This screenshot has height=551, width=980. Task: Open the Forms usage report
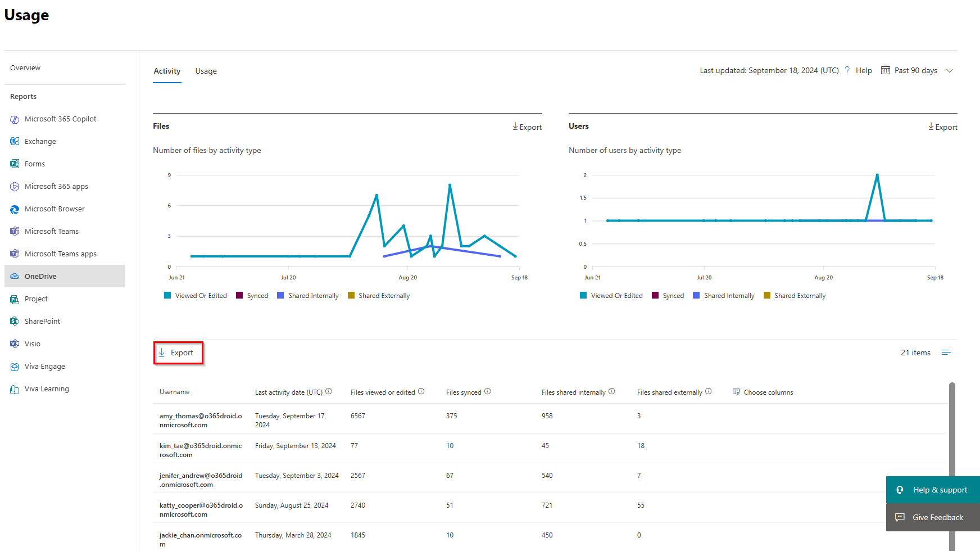point(35,164)
